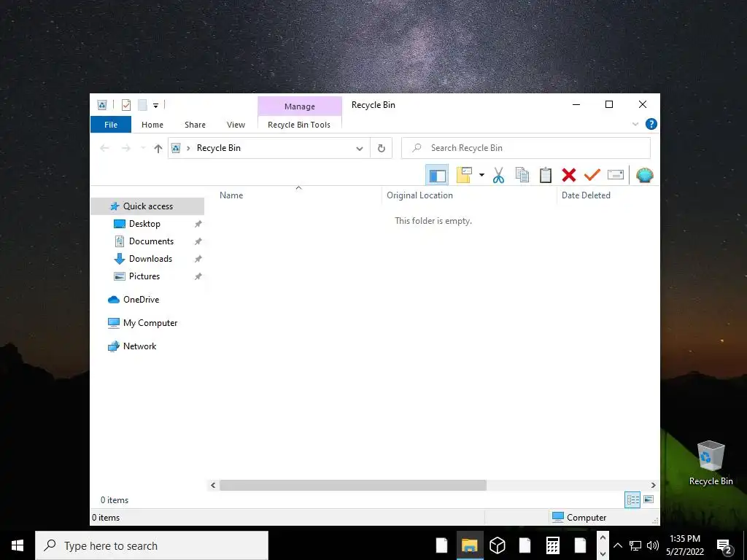The width and height of the screenshot is (747, 560).
Task: Open the Recycle Bin Tools tab
Action: tap(299, 124)
